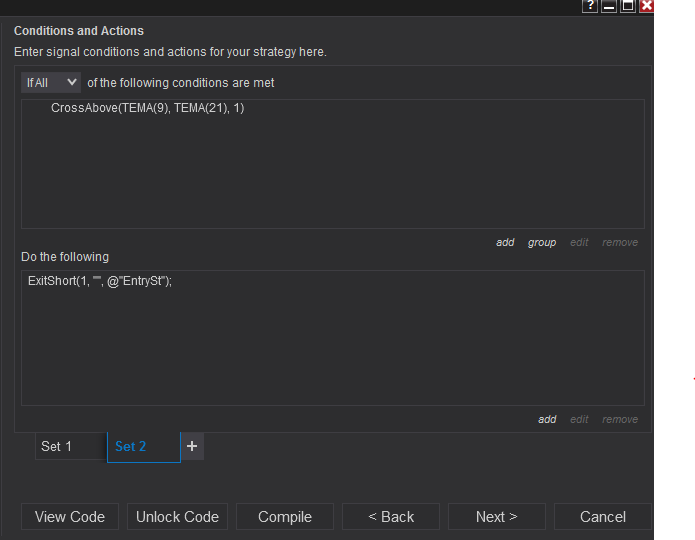This screenshot has width=695, height=540.
Task: Add a new condition set with plus
Action: pos(192,446)
